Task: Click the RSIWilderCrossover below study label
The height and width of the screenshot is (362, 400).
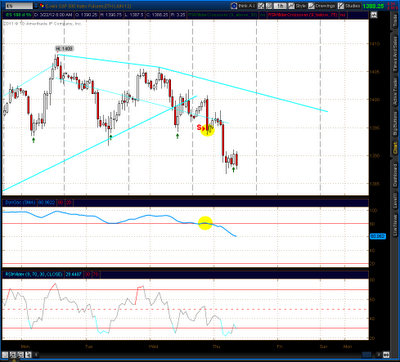Action: pos(303,15)
